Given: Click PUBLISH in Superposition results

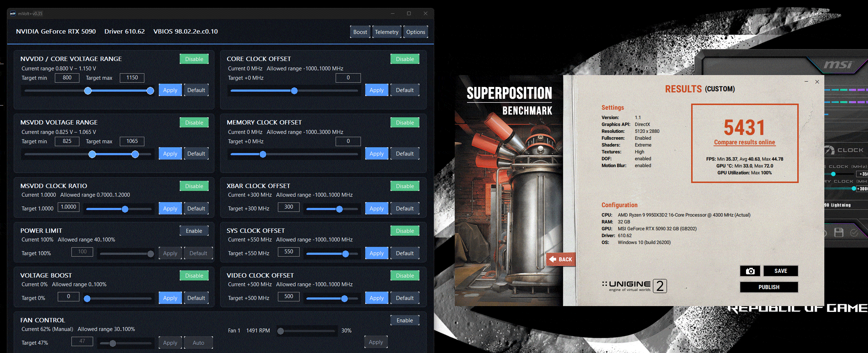Looking at the screenshot, I should coord(769,287).
